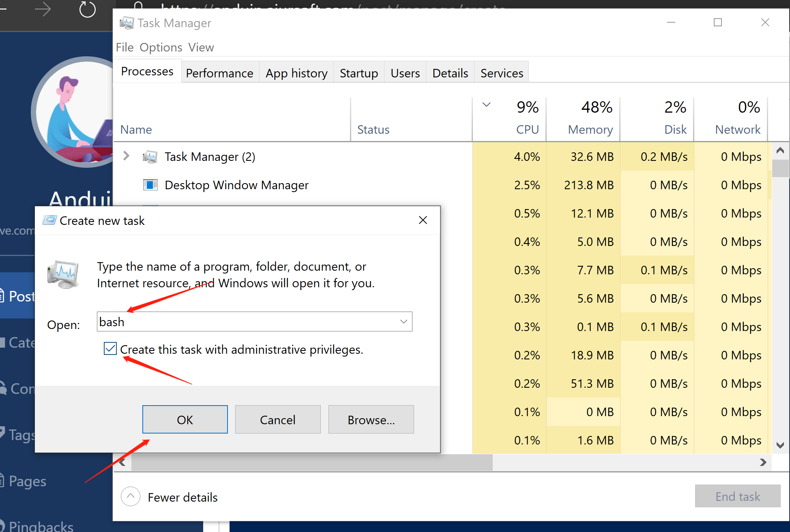790x532 pixels.
Task: Sort processes by the Memory column
Action: click(x=590, y=129)
